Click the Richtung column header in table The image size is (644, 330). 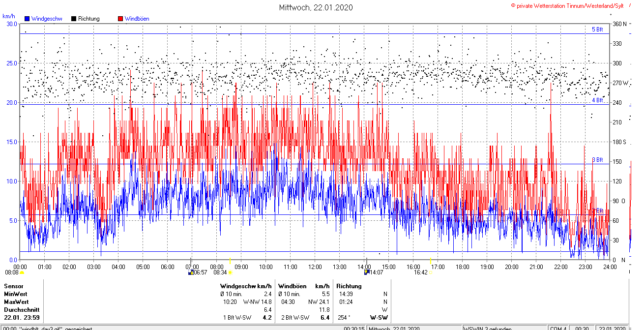click(x=349, y=286)
